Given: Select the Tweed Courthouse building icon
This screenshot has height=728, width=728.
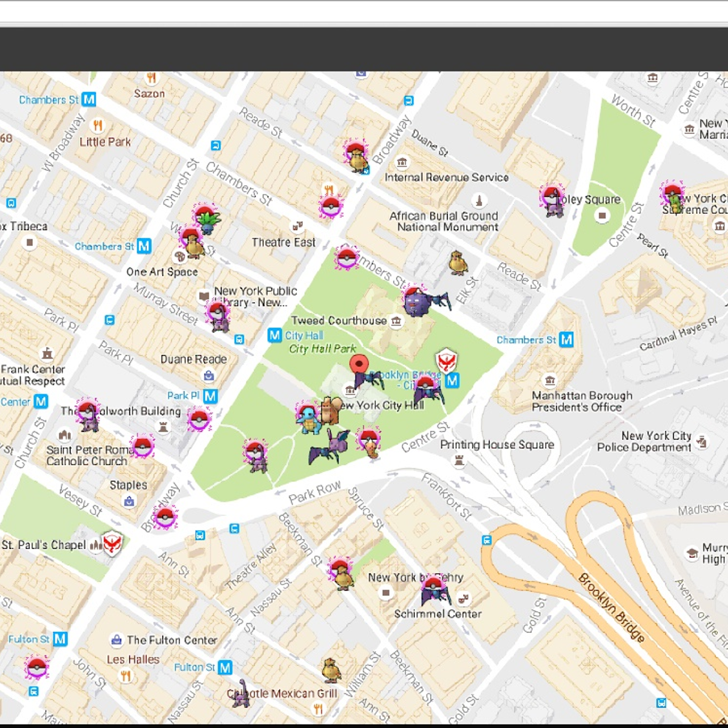Looking at the screenshot, I should click(x=396, y=321).
